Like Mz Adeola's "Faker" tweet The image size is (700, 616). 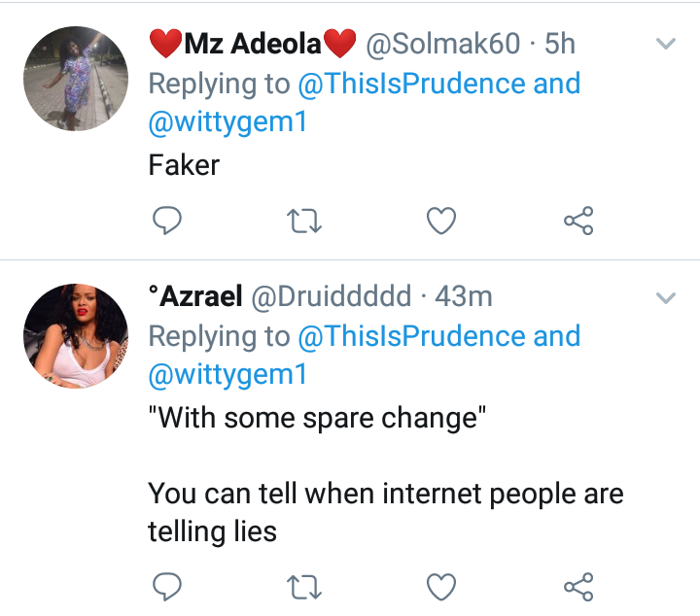(441, 222)
